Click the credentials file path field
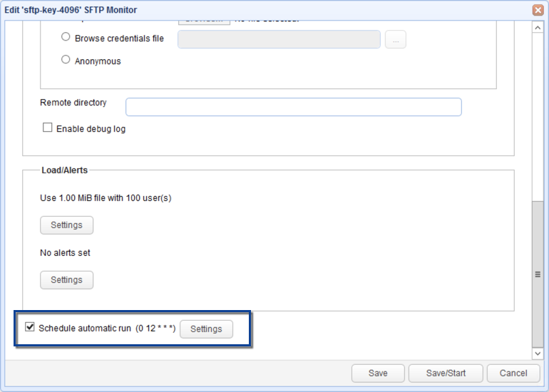The height and width of the screenshot is (392, 549). 278,40
